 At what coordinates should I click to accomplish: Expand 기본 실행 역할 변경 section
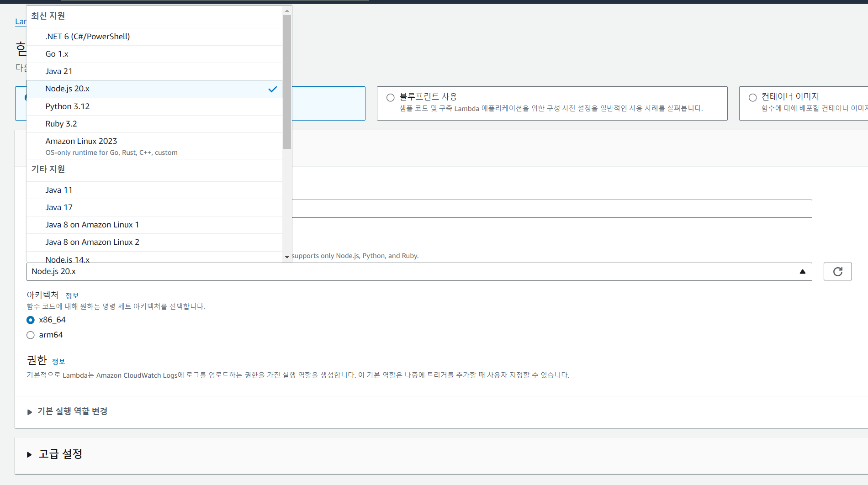point(68,411)
